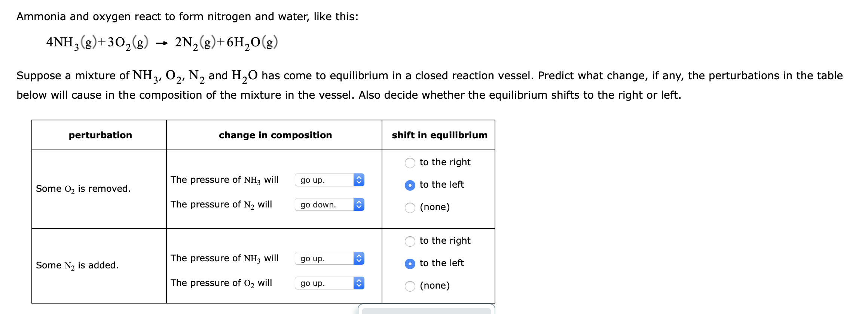Click the selected 'to the left' radio, second row

pos(410,263)
